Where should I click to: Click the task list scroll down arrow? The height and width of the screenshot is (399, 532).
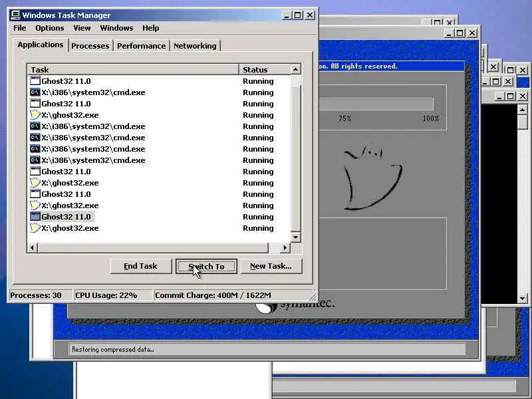click(x=295, y=237)
